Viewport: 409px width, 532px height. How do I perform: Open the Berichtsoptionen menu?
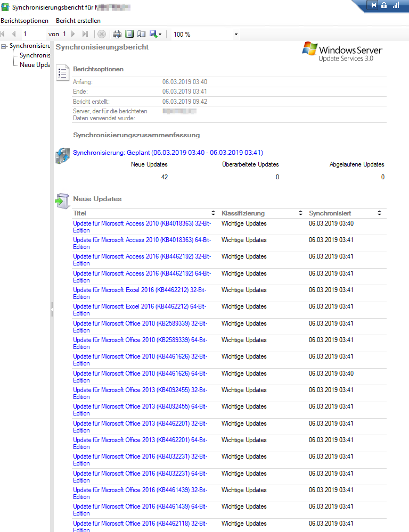24,21
